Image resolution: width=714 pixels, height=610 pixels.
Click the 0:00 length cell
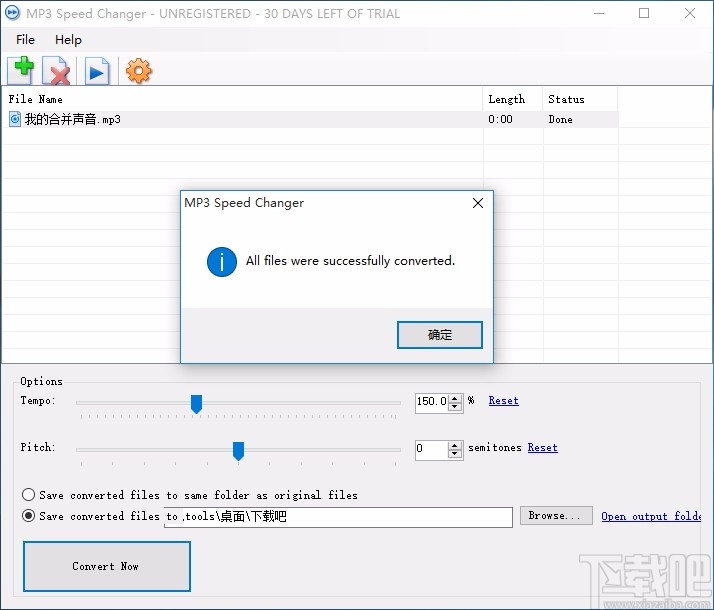coord(500,119)
